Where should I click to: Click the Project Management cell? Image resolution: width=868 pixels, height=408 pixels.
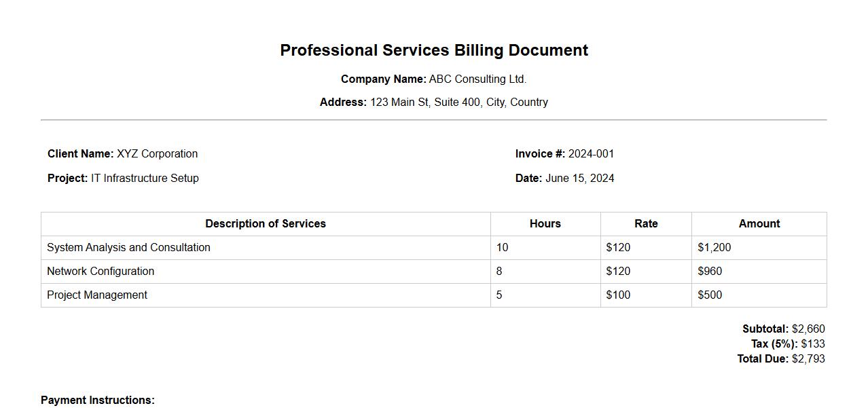click(97, 295)
